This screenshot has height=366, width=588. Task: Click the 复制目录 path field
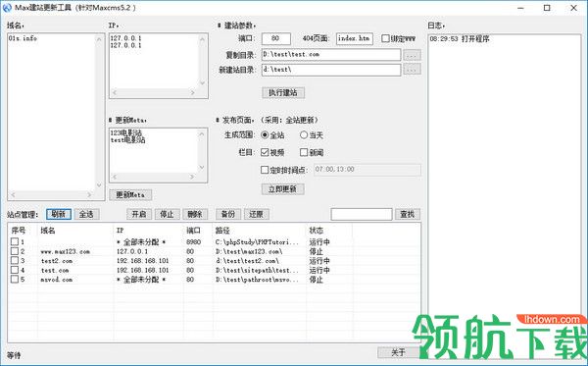tap(331, 54)
